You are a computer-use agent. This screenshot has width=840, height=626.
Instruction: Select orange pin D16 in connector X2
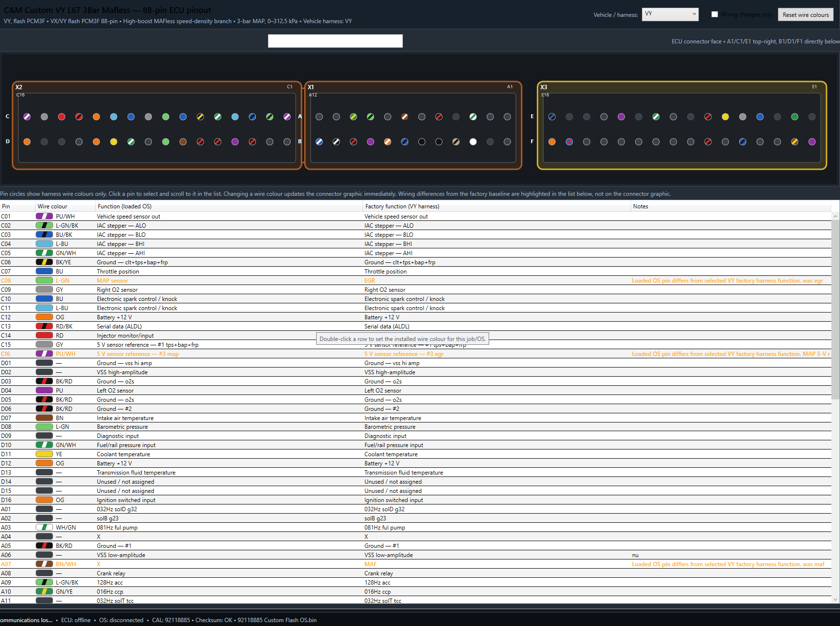27,142
